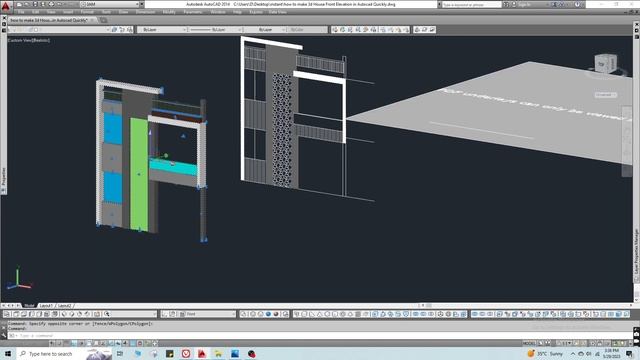Open the ByColor plot style dropdown
Screen dimensions: 640x360
(x=307, y=29)
